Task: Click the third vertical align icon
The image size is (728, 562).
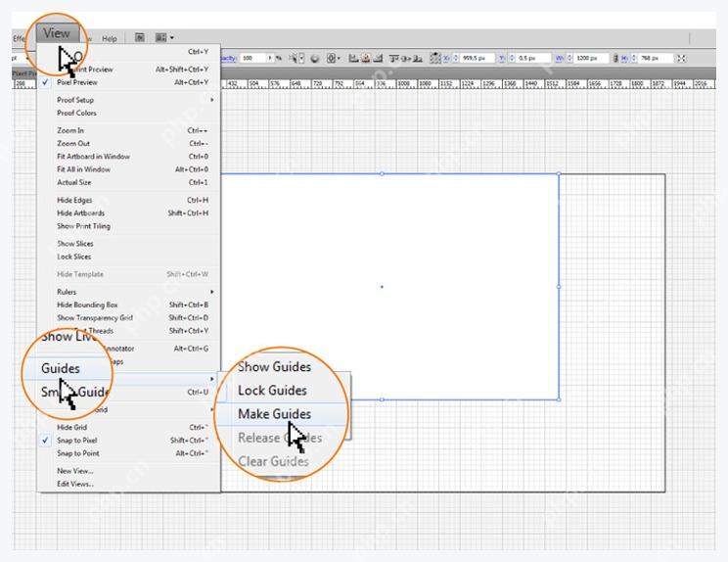Action: pyautogui.click(x=418, y=58)
